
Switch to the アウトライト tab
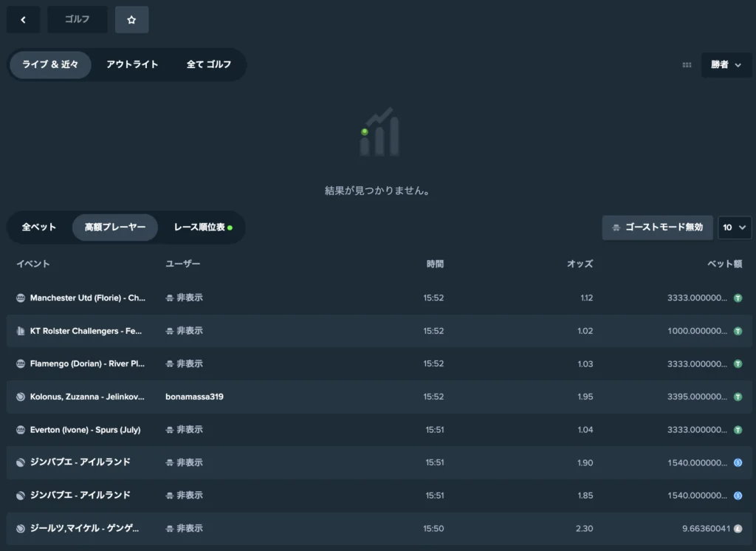point(132,65)
